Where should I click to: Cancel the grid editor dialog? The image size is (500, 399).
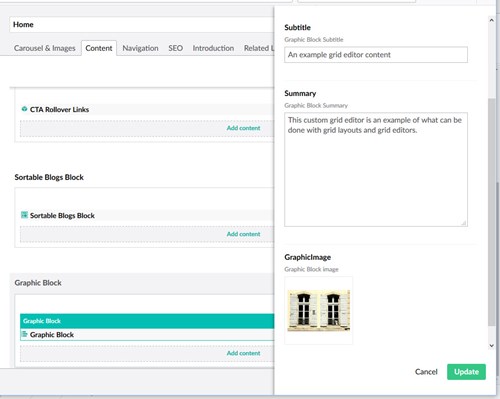(x=426, y=372)
